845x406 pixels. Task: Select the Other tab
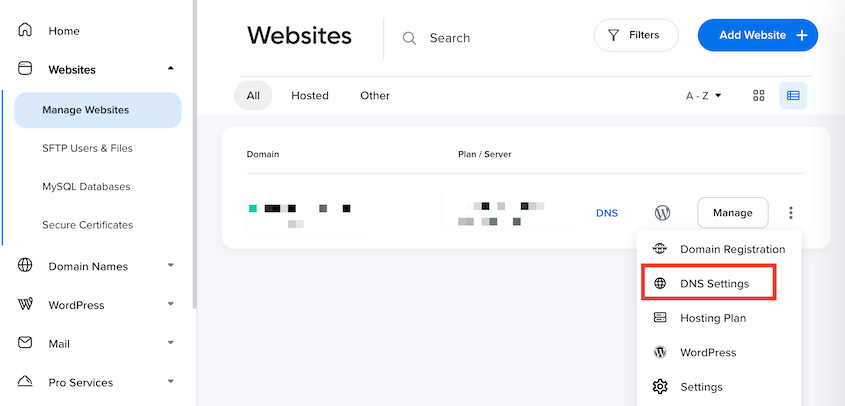(x=375, y=95)
